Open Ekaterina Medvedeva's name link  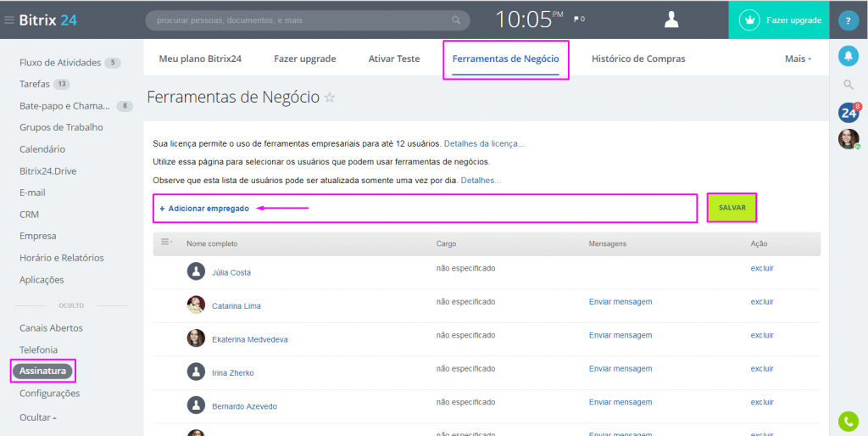(250, 339)
